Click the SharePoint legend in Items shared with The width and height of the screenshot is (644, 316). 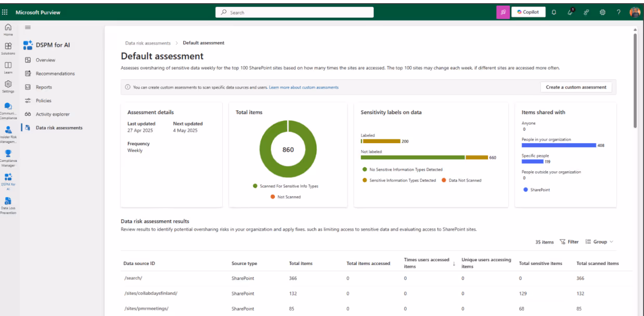pyautogui.click(x=537, y=189)
